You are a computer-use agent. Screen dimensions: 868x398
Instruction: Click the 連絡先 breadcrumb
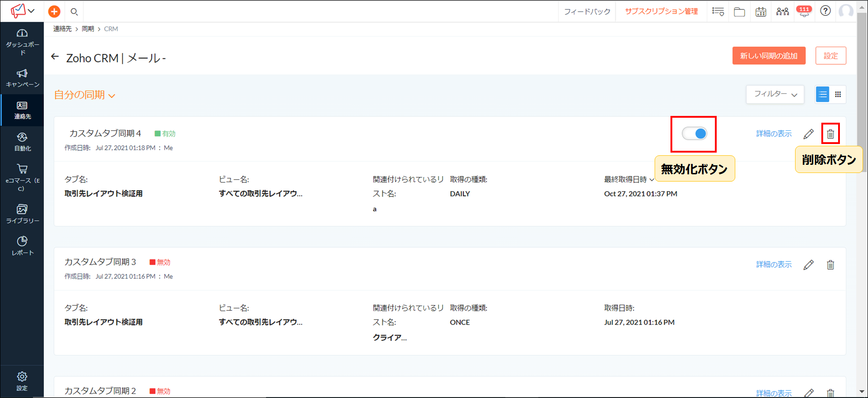(62, 29)
